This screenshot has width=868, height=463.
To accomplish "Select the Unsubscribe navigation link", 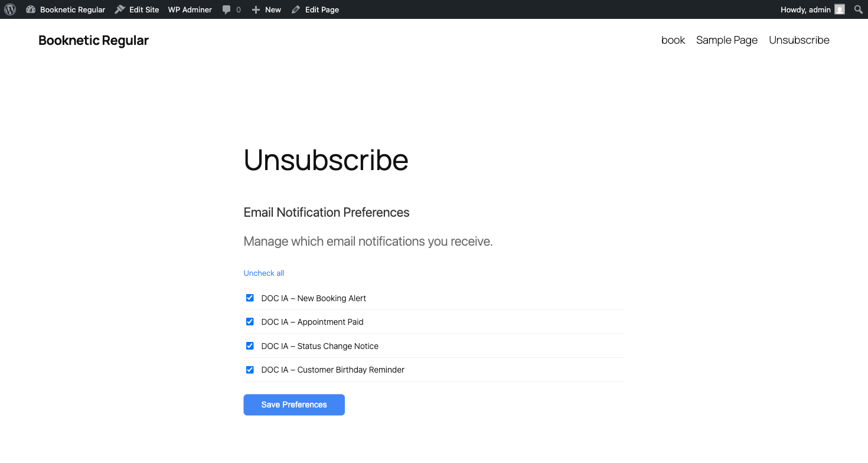I will point(799,40).
